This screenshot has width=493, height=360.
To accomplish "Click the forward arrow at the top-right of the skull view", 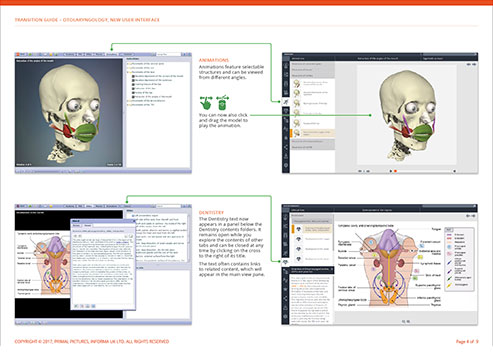I will point(474,64).
